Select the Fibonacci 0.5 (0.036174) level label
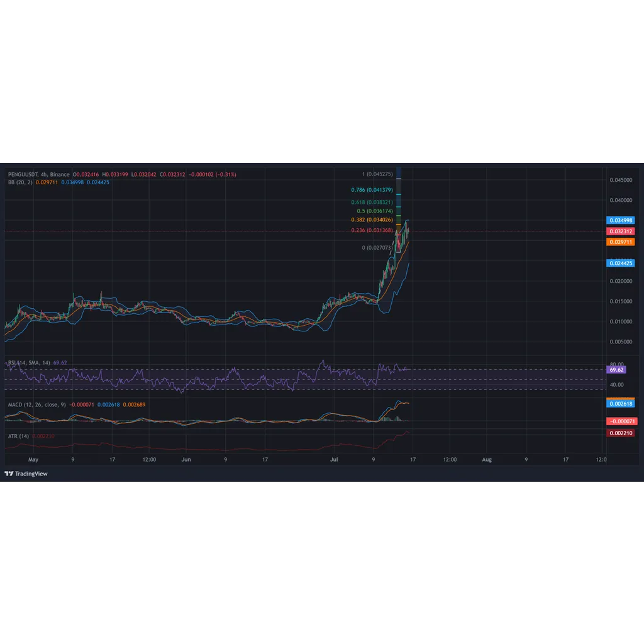 375,211
